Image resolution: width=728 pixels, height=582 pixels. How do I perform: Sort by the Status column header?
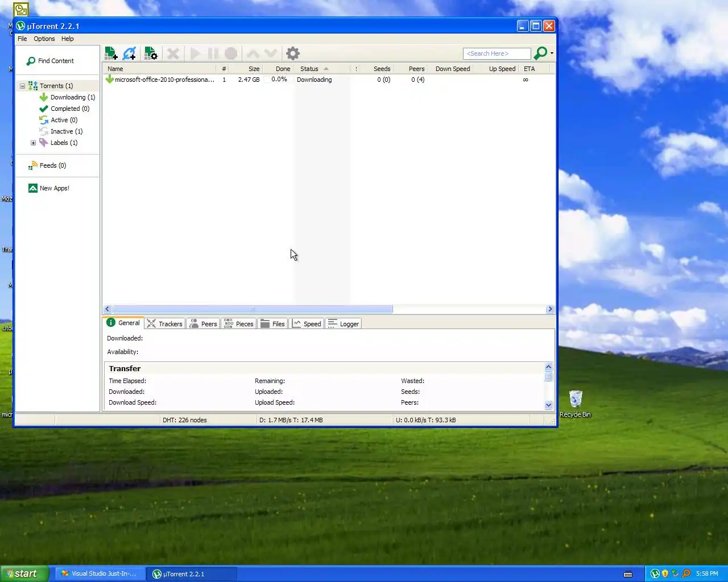pyautogui.click(x=322, y=69)
